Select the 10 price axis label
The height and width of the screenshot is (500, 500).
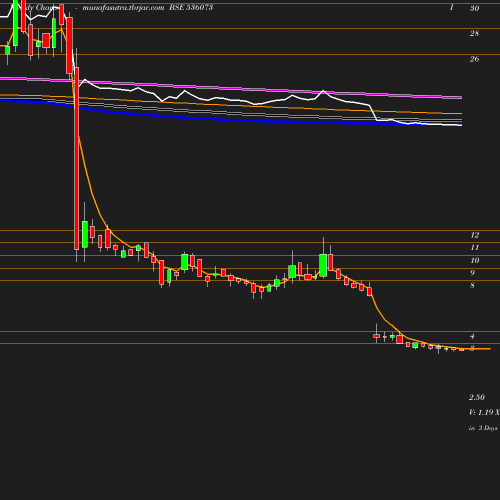click(475, 260)
